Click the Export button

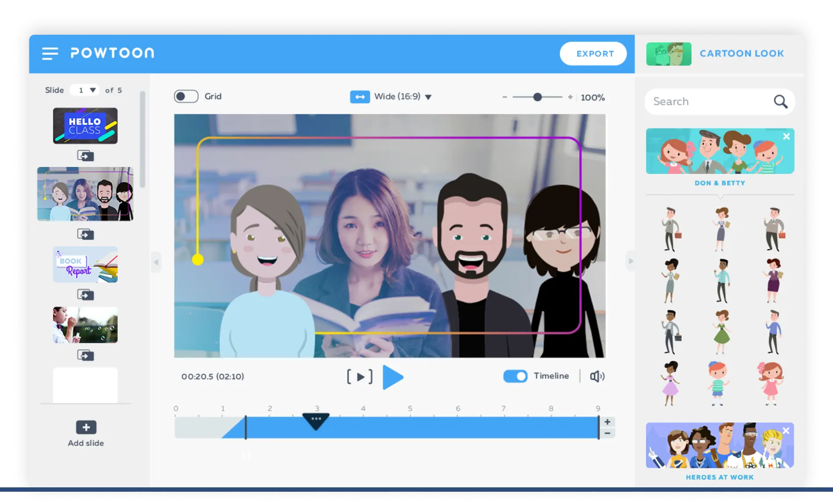click(x=593, y=53)
